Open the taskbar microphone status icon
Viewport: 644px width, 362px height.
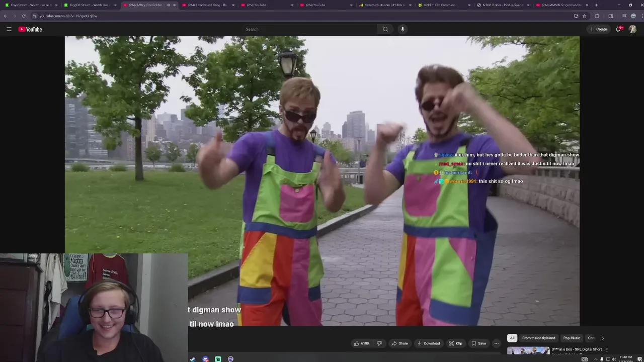(602, 359)
